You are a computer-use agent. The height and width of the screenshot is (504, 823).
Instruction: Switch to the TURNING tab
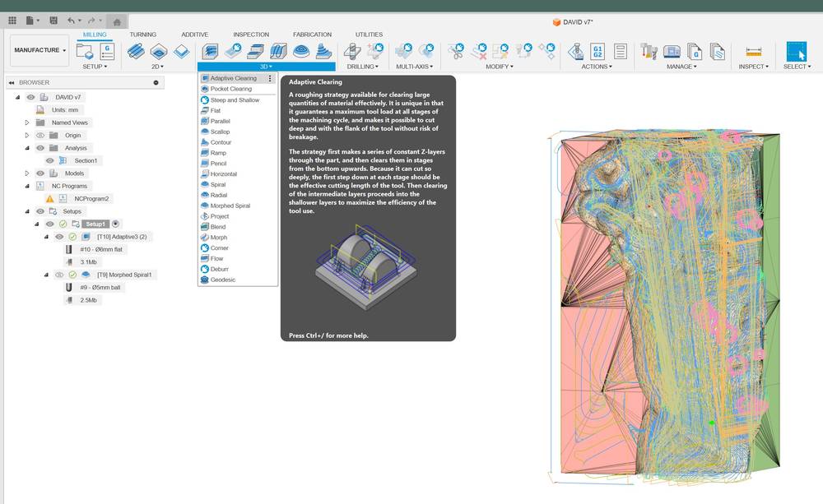(x=142, y=35)
